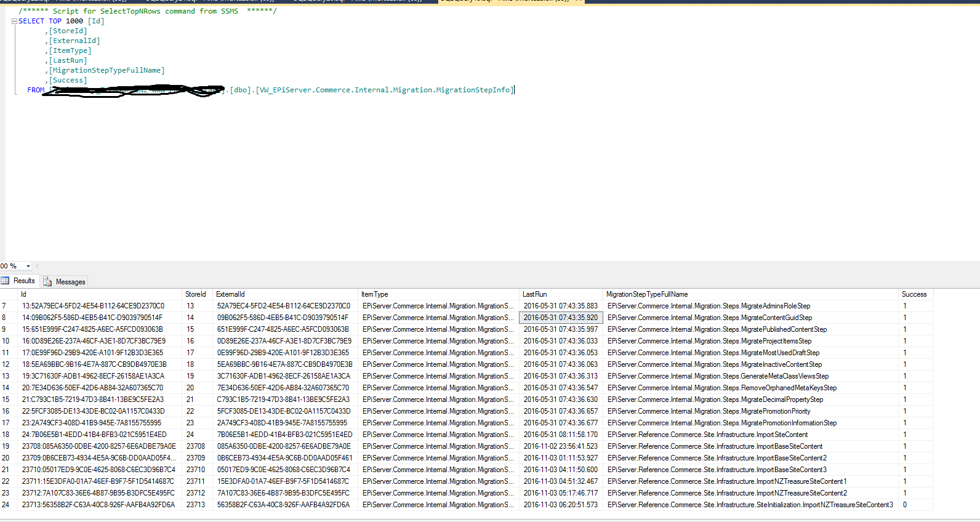Image resolution: width=980 pixels, height=522 pixels.
Task: Select row header 19 in results grid
Action: pyautogui.click(x=9, y=446)
